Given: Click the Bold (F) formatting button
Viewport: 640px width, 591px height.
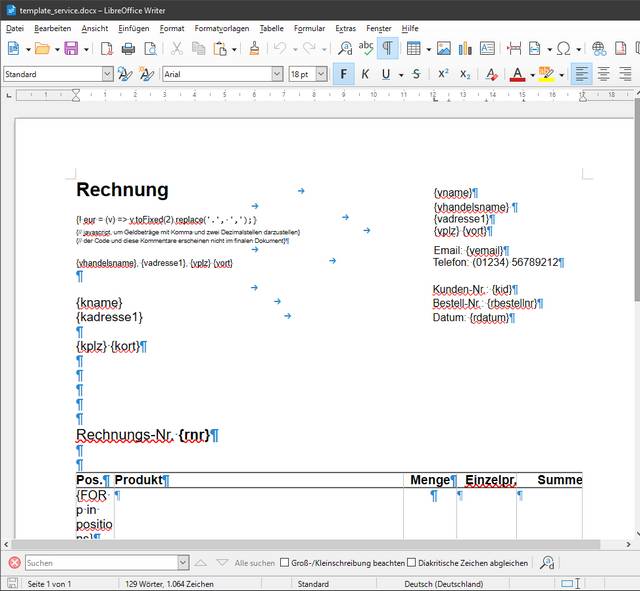Looking at the screenshot, I should click(x=343, y=74).
